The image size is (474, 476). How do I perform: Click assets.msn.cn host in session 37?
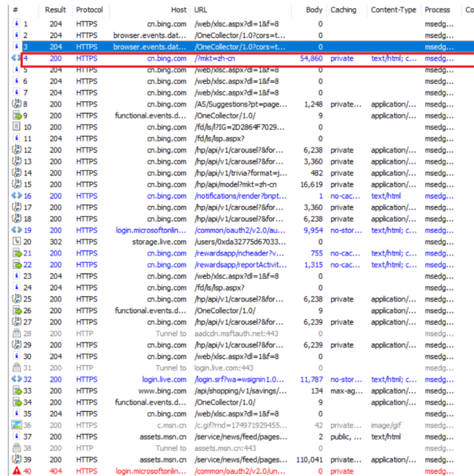pos(163,437)
